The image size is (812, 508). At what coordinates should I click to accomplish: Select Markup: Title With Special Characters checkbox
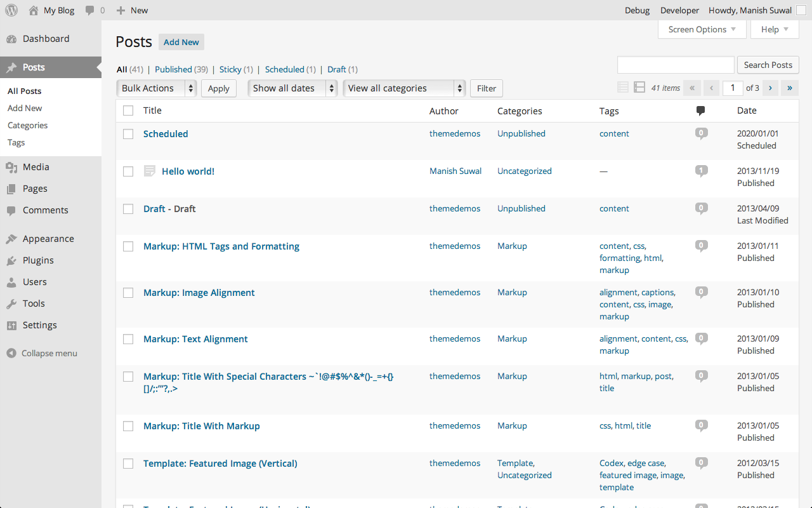click(128, 377)
